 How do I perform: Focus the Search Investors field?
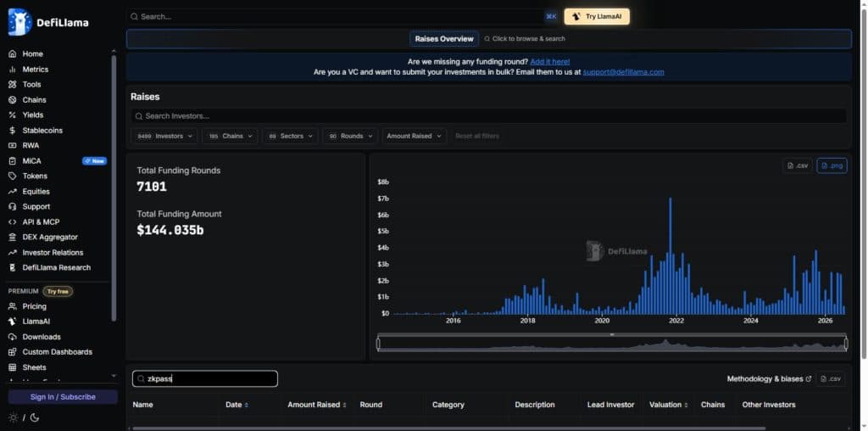point(489,115)
